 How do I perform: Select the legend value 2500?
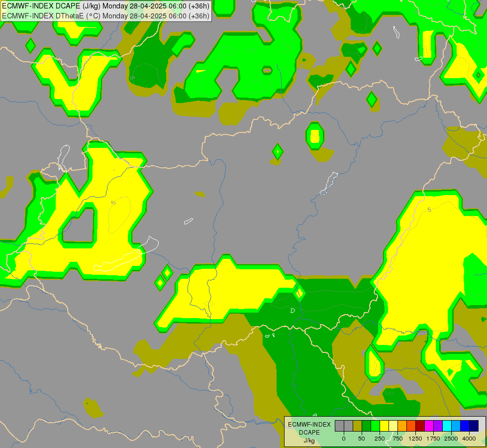tap(451, 439)
